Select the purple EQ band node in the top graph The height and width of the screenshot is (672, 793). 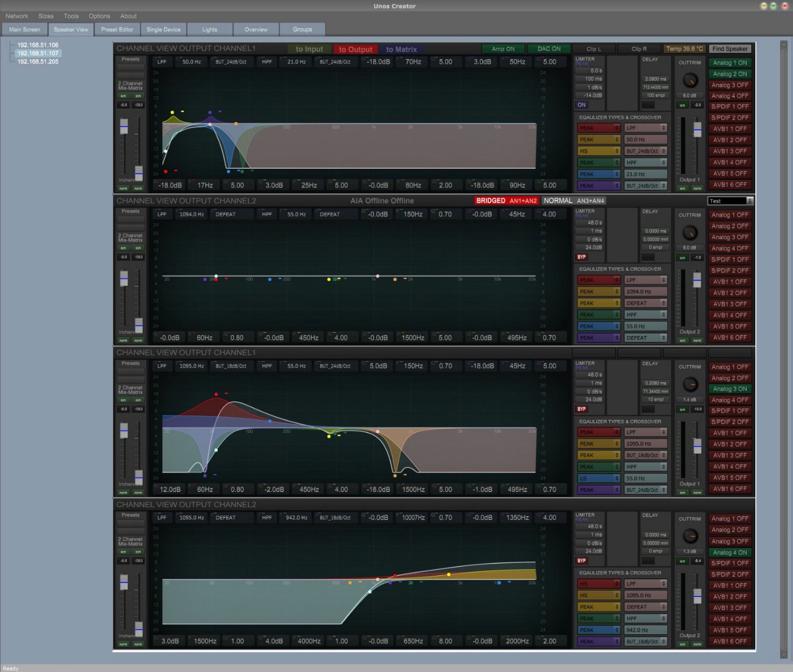(210, 112)
